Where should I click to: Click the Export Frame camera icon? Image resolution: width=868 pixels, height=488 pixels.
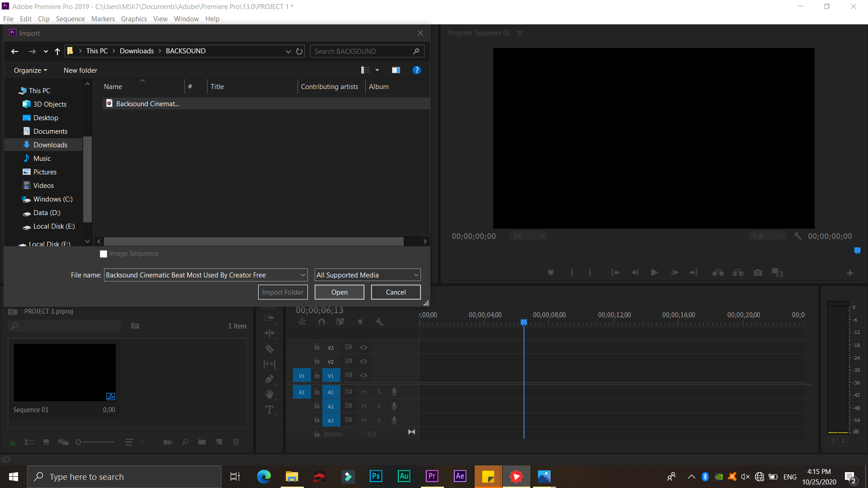tap(758, 272)
